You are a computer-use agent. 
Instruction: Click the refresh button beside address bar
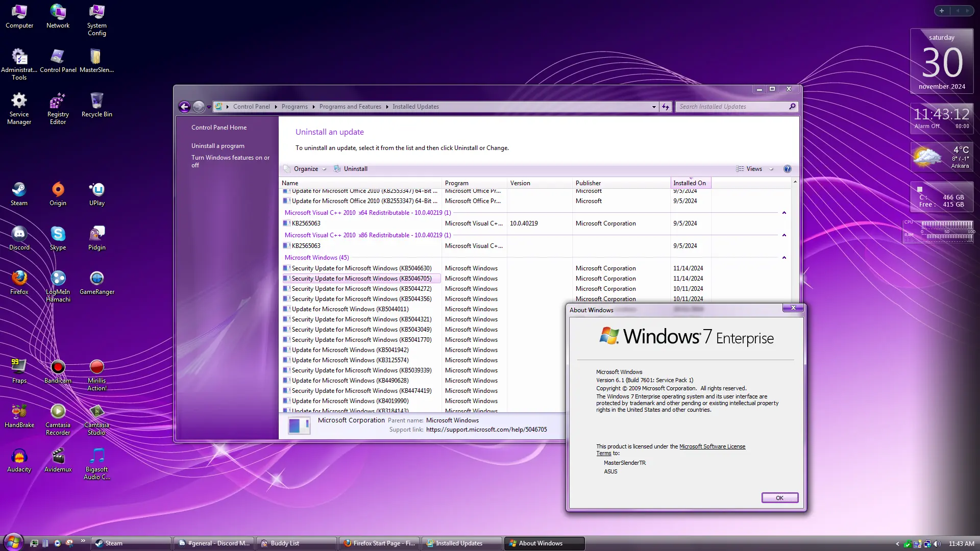coord(666,107)
